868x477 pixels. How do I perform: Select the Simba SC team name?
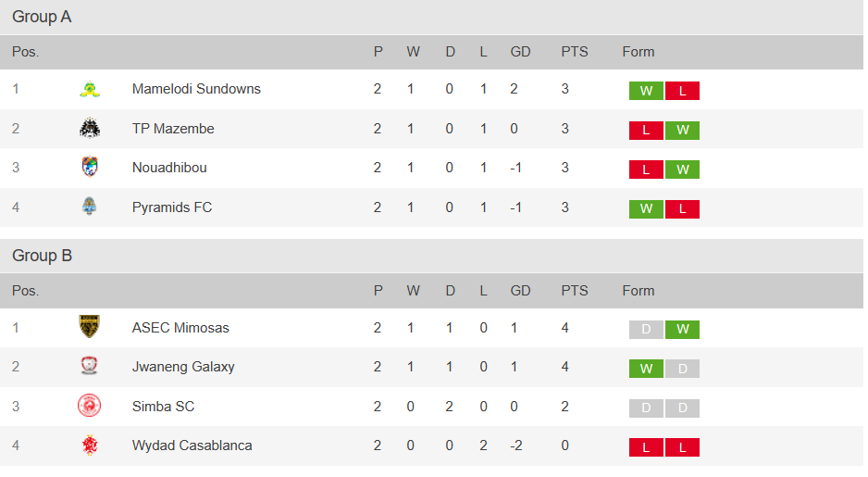tap(163, 407)
